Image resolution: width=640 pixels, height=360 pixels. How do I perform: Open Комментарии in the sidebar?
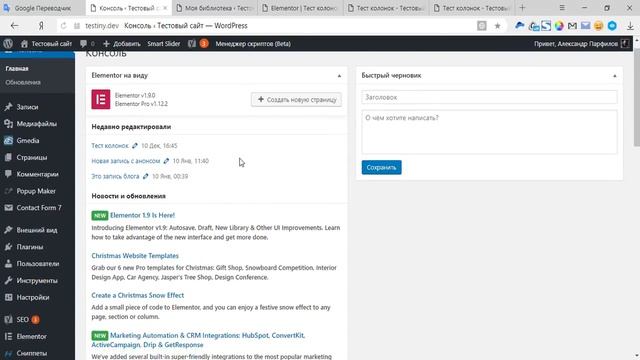point(37,174)
